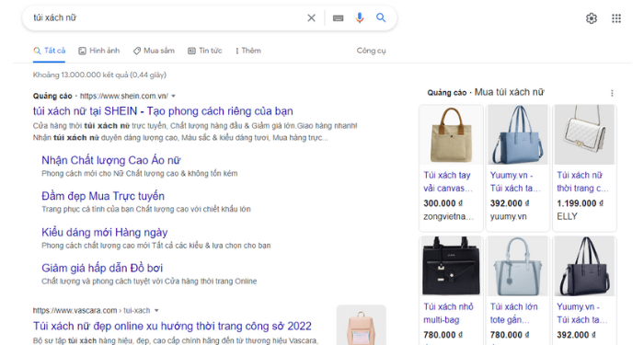
Task: Click the white quilted ELLY bag image
Action: 584,134
